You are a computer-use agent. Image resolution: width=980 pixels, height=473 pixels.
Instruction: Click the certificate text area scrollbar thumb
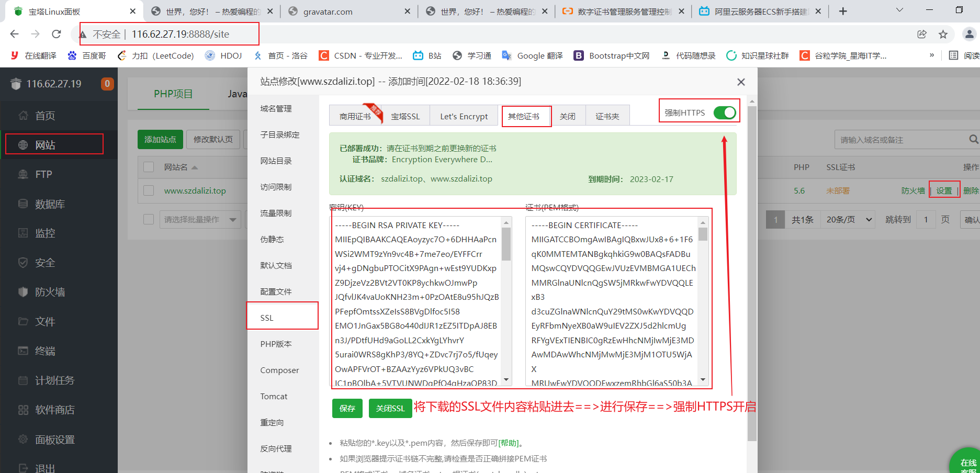[703, 234]
